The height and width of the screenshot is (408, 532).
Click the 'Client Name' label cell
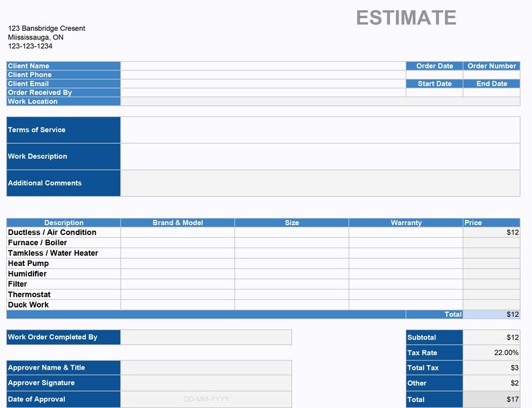[x=64, y=66]
